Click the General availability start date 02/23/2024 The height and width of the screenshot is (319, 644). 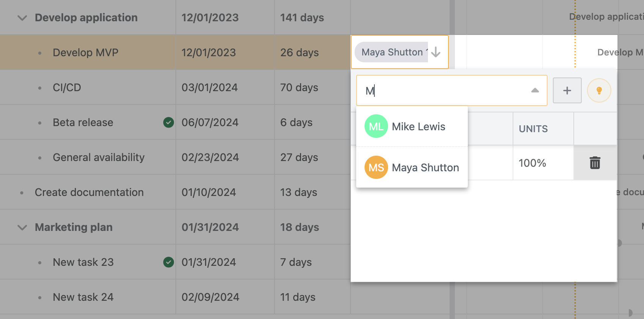(210, 157)
